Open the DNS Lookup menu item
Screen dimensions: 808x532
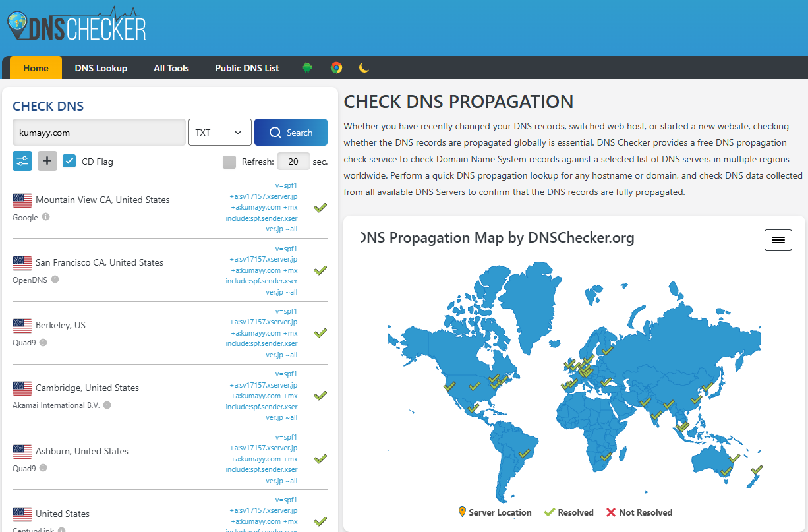click(x=101, y=68)
